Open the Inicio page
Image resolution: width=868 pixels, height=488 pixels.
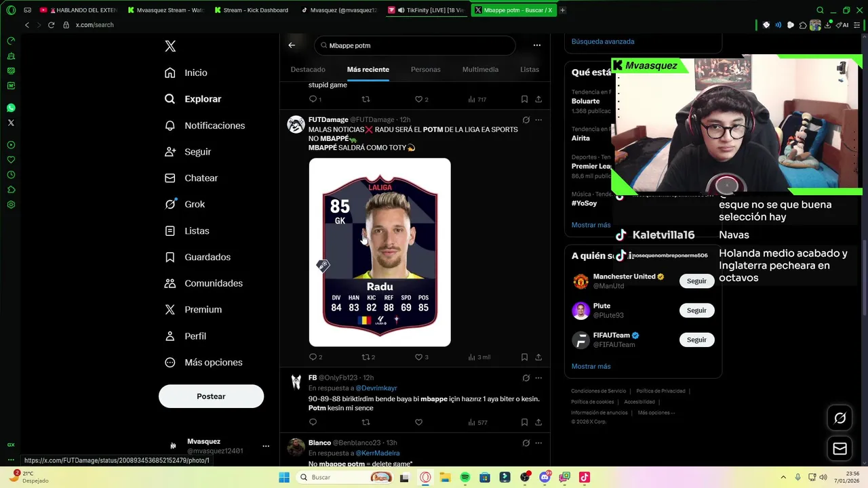pos(186,73)
